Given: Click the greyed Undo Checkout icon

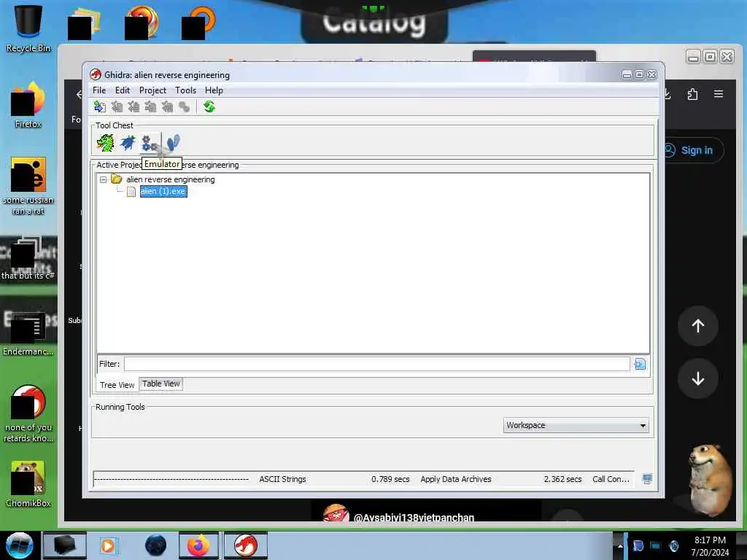Looking at the screenshot, I should [167, 106].
